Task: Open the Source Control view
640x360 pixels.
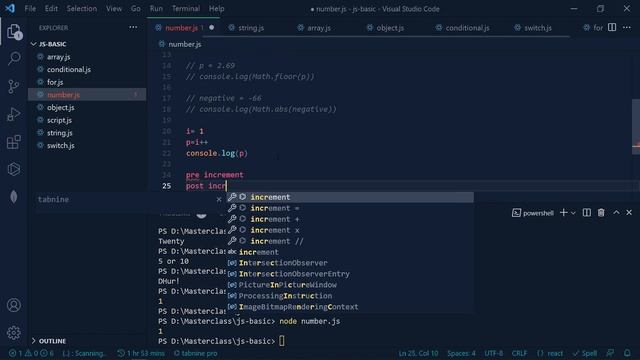Action: point(14,86)
